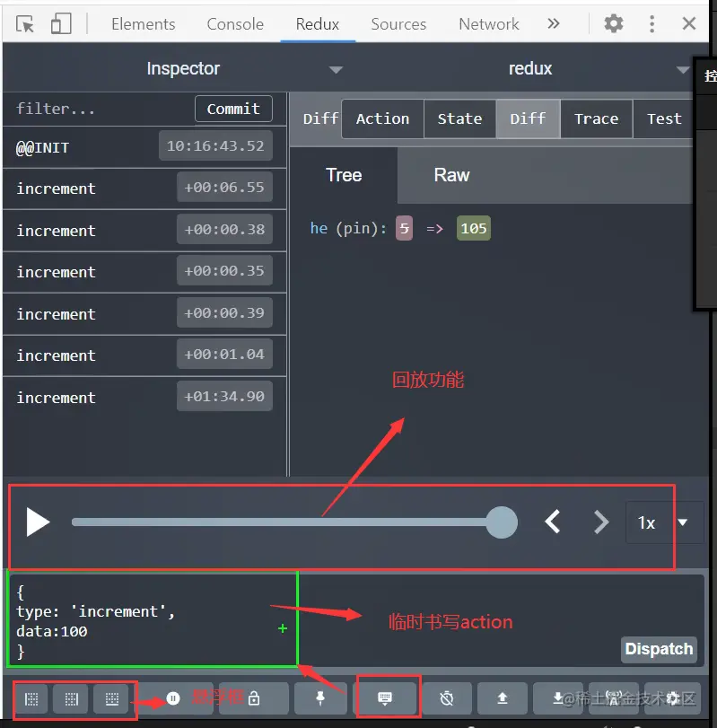Open Redux DevTools settings at bottom right
This screenshot has width=717, height=728.
[x=672, y=698]
